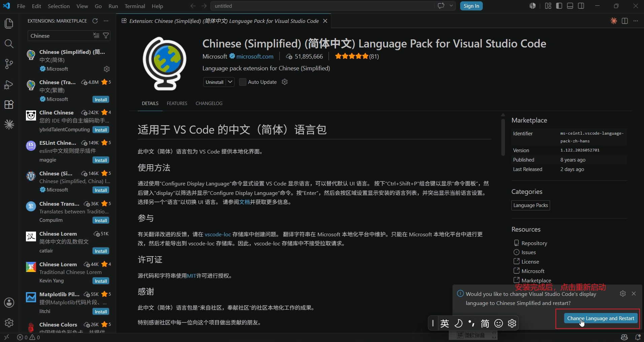Open the Run and Debug view
Image resolution: width=644 pixels, height=342 pixels.
click(9, 84)
